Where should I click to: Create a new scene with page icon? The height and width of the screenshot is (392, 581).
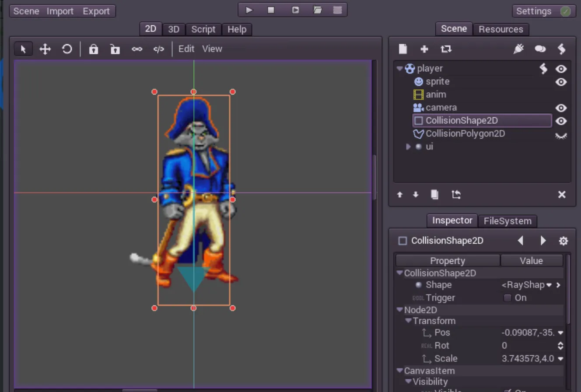[403, 49]
